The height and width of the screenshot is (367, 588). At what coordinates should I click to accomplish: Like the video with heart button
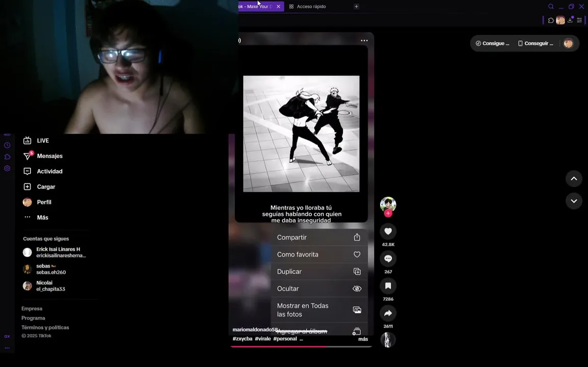click(x=388, y=231)
